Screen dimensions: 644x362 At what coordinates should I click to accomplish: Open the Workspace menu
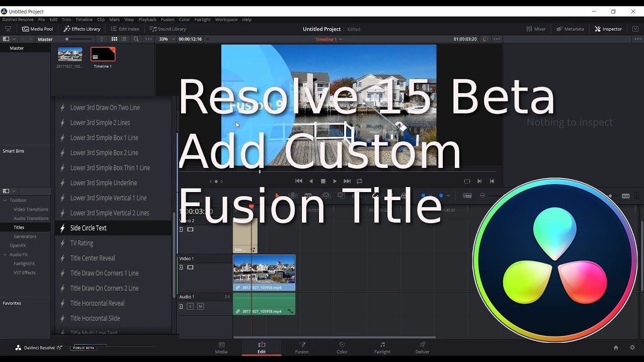click(x=226, y=20)
